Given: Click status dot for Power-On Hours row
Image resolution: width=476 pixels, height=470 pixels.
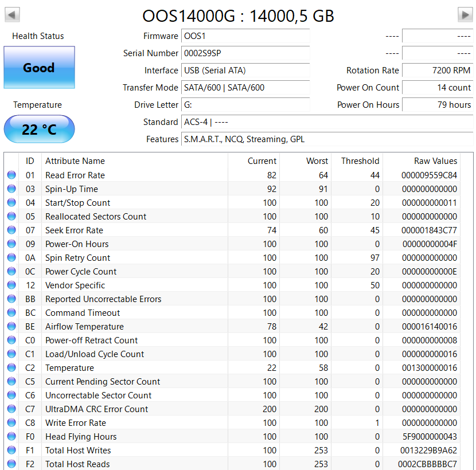Looking at the screenshot, I should point(11,244).
